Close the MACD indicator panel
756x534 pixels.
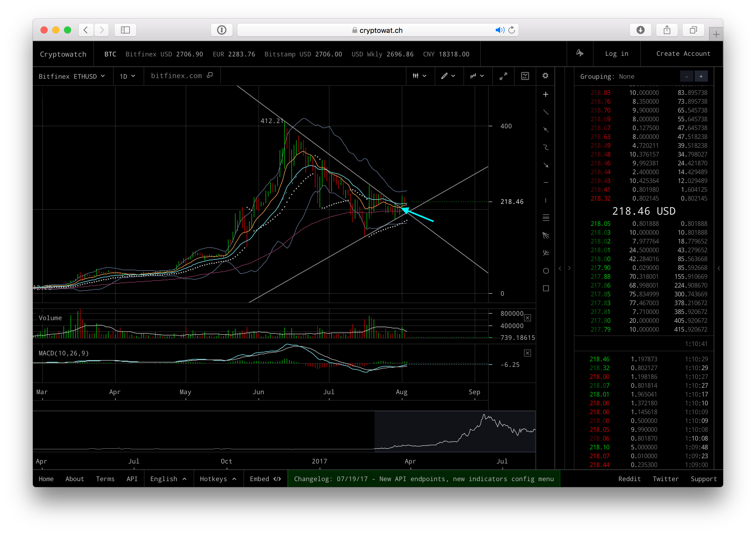[x=527, y=353]
